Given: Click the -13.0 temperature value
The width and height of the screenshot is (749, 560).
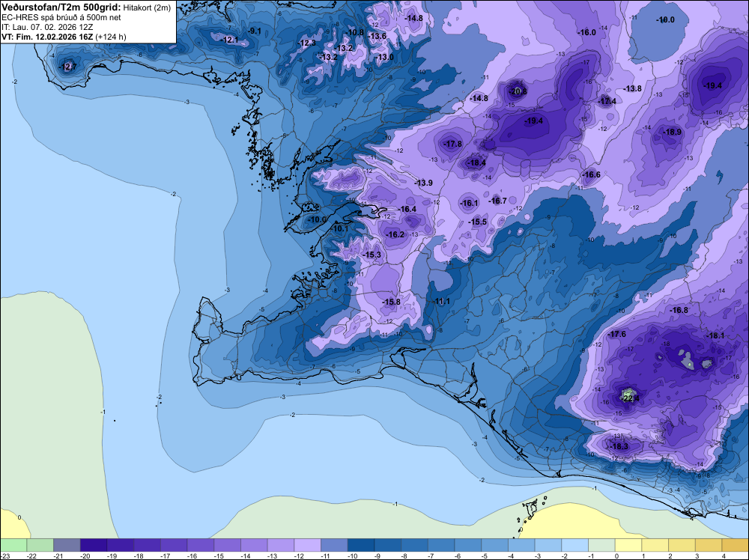Looking at the screenshot, I should tap(385, 57).
